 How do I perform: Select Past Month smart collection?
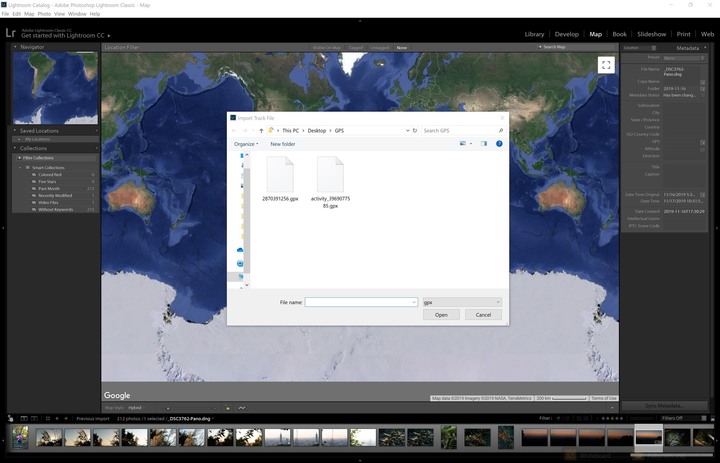point(49,189)
